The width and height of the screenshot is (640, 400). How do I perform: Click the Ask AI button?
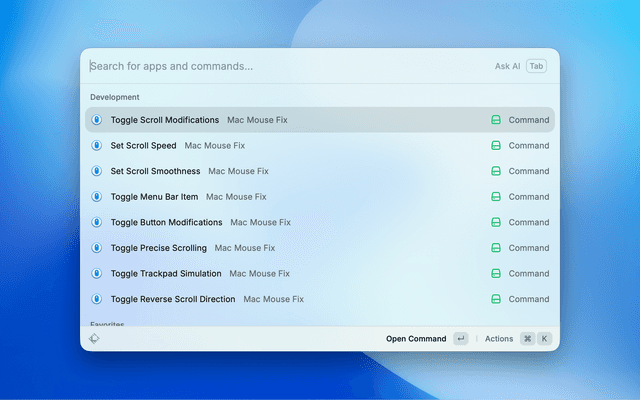[x=507, y=66]
